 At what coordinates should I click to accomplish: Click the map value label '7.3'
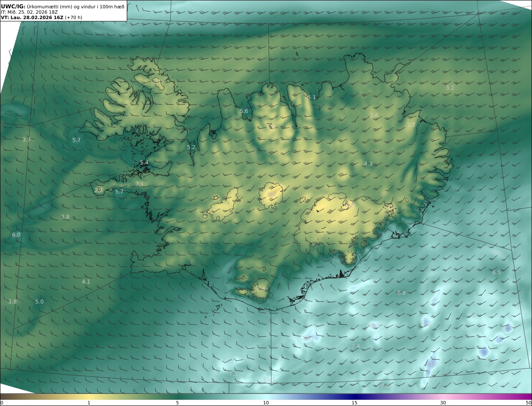(234, 374)
